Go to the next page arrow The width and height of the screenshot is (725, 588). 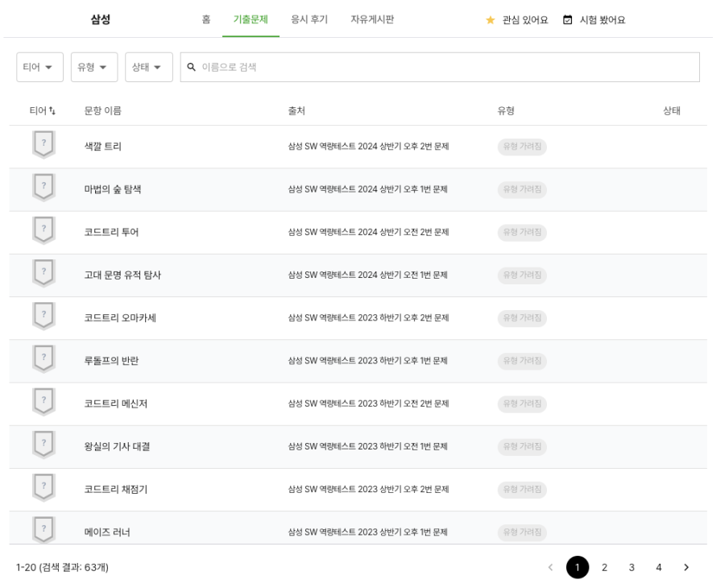click(686, 567)
